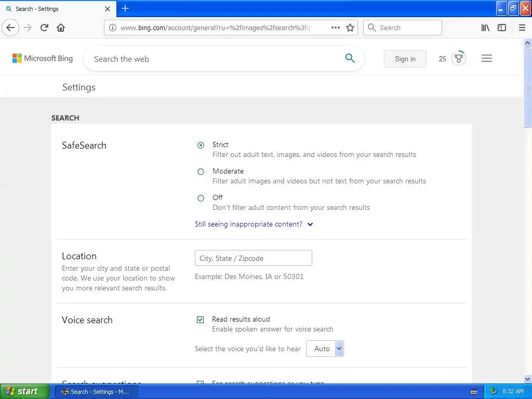Image resolution: width=532 pixels, height=399 pixels.
Task: Click 'Select the voice you'd like to hear'
Action: tap(248, 349)
